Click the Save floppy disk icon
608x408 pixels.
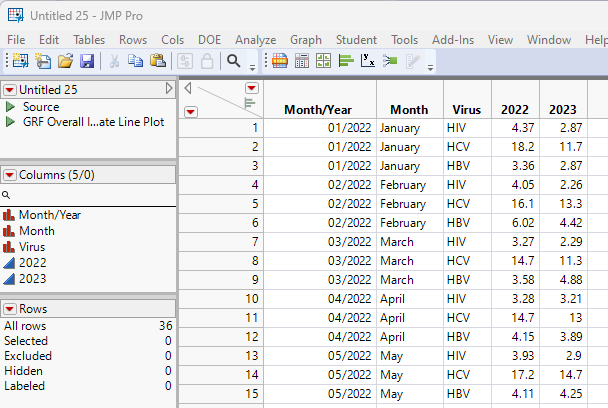pos(87,61)
